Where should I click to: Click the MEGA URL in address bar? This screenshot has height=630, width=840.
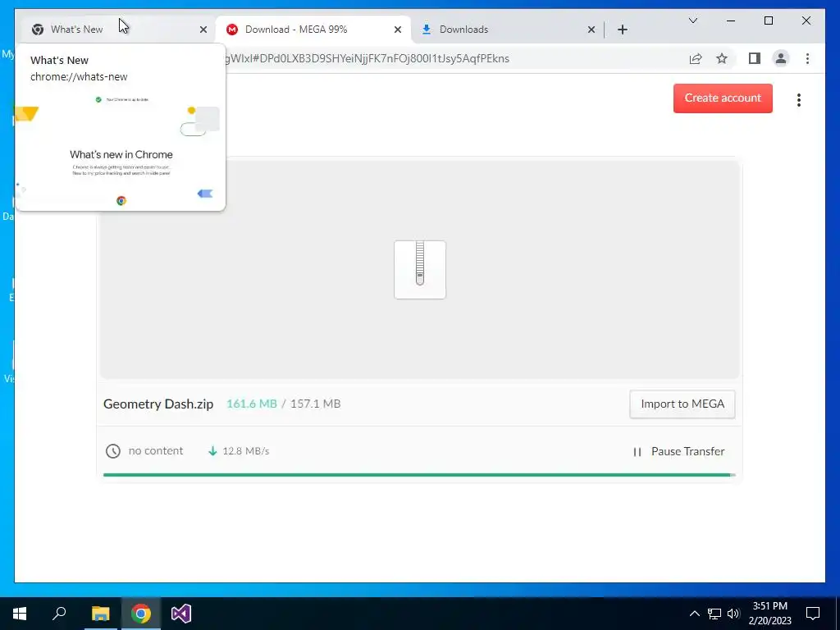click(367, 58)
